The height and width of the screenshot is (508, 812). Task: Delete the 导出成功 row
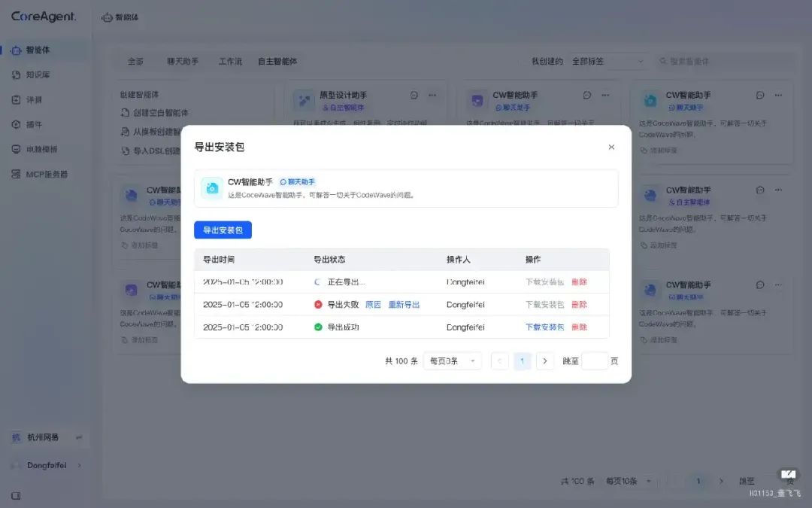579,327
